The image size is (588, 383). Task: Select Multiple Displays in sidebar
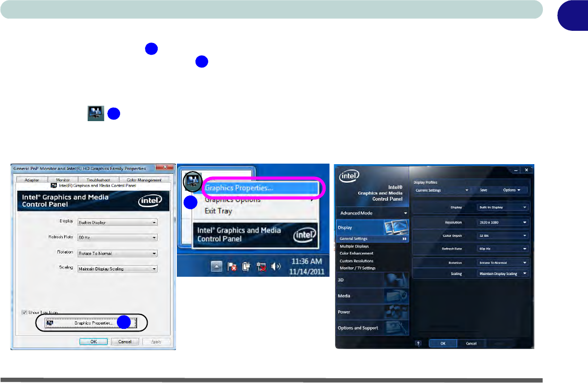pos(354,246)
